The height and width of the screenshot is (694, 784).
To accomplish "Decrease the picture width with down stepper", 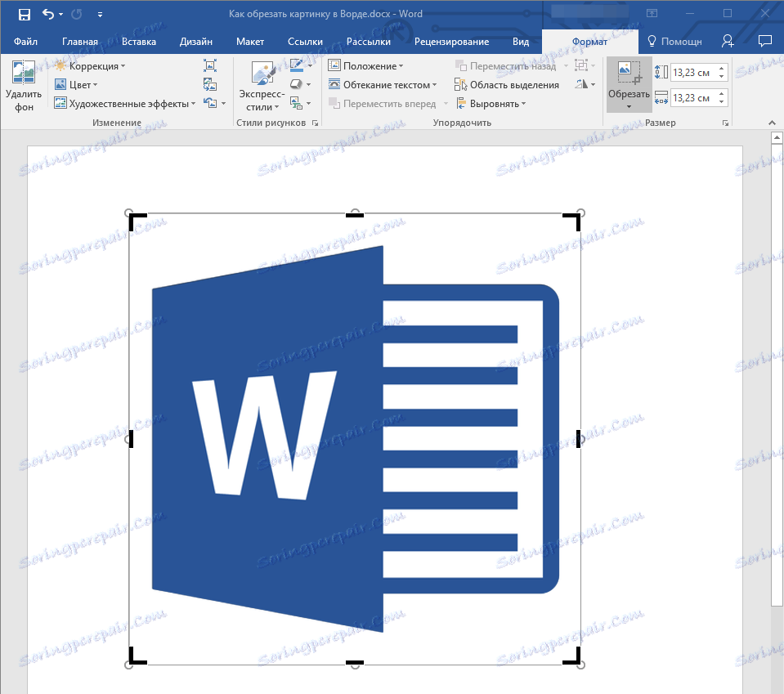I will tap(722, 102).
